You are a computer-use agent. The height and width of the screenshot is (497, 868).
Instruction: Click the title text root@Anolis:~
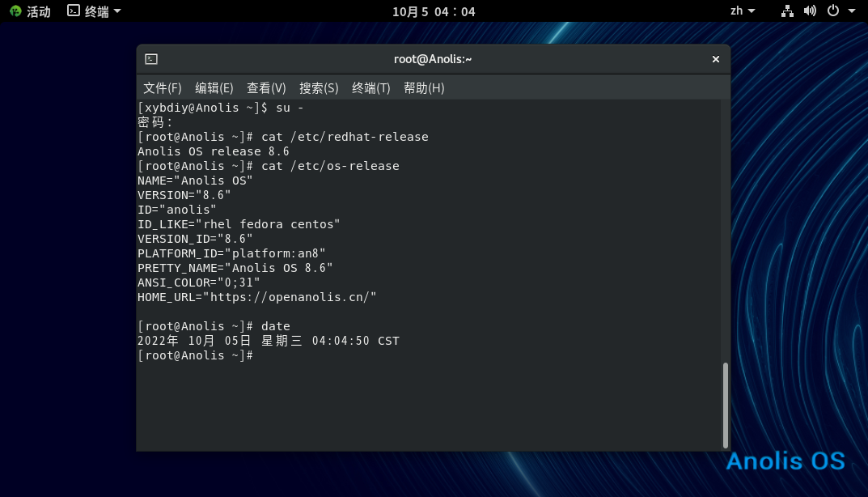pyautogui.click(x=433, y=59)
